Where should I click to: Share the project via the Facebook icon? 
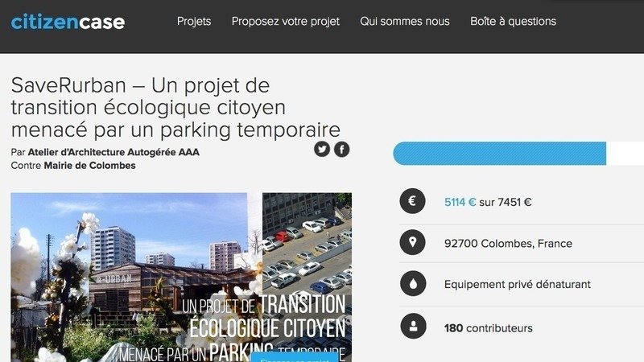(x=341, y=150)
